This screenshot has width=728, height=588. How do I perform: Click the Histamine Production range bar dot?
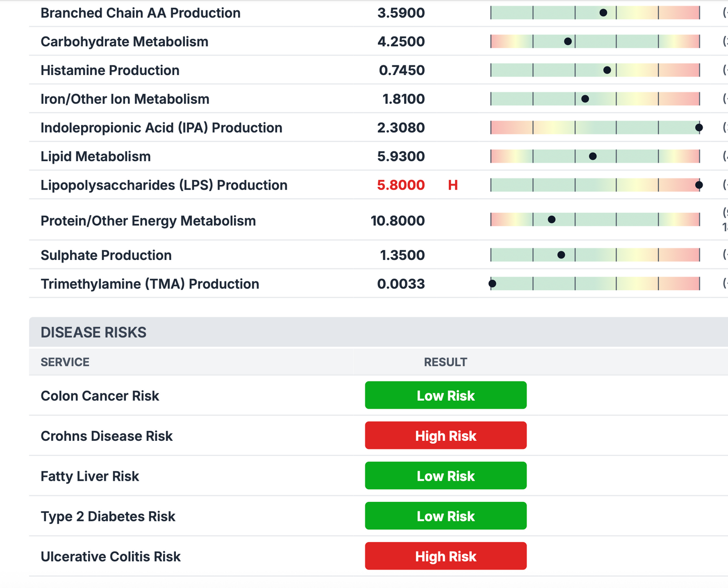[x=607, y=71]
